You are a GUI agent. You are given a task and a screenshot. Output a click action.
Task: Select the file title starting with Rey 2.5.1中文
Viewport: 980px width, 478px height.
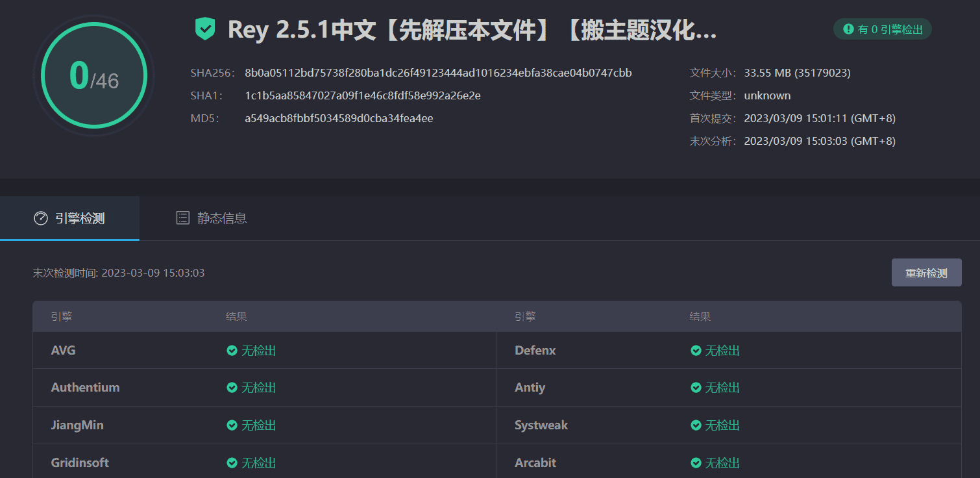point(472,30)
